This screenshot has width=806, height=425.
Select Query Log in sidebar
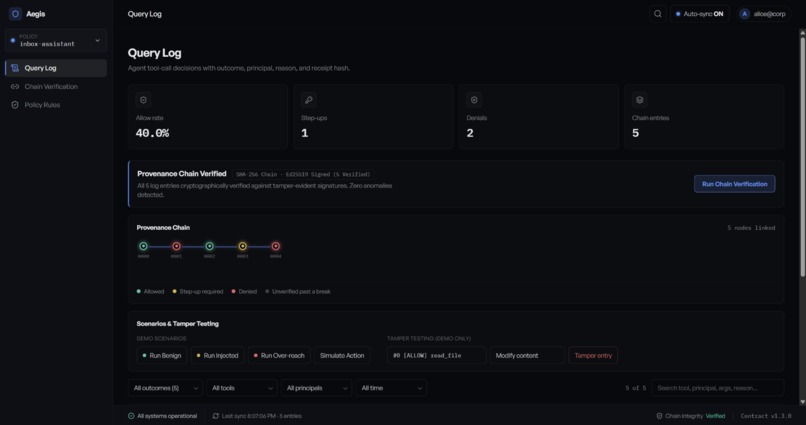pyautogui.click(x=56, y=68)
